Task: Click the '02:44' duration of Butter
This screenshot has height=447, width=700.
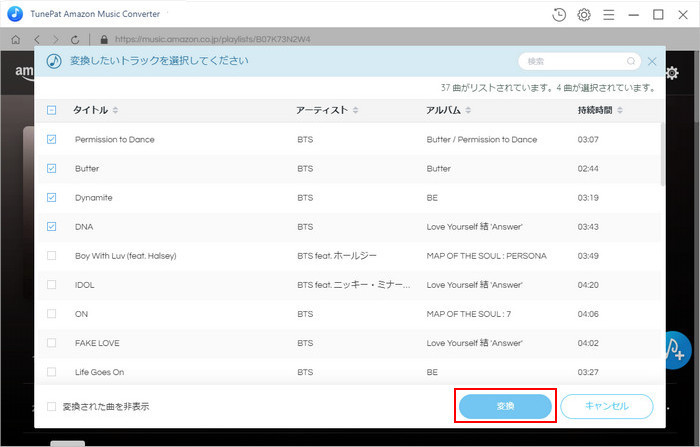Action: coord(588,169)
